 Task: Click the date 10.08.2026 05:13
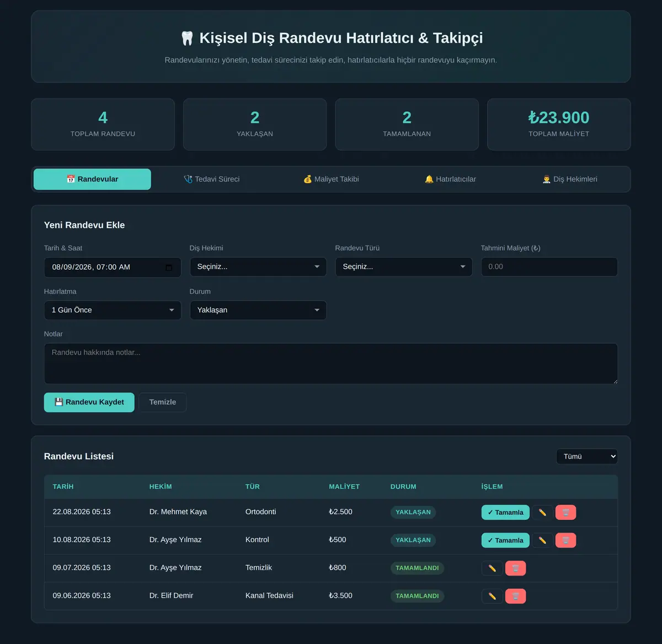click(x=82, y=540)
